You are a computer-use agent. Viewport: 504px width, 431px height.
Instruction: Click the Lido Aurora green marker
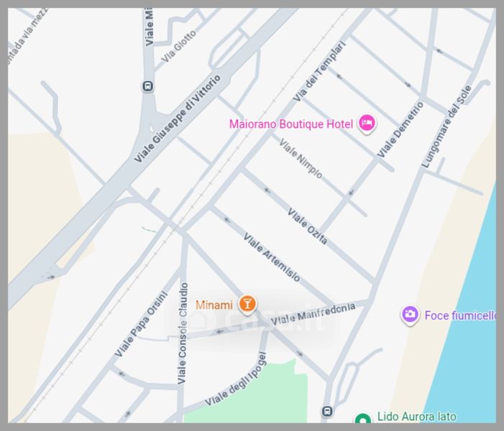click(363, 419)
